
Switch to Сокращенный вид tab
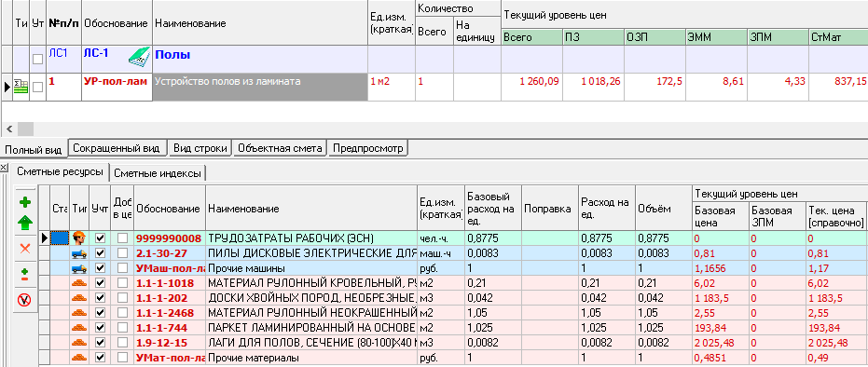tap(117, 148)
